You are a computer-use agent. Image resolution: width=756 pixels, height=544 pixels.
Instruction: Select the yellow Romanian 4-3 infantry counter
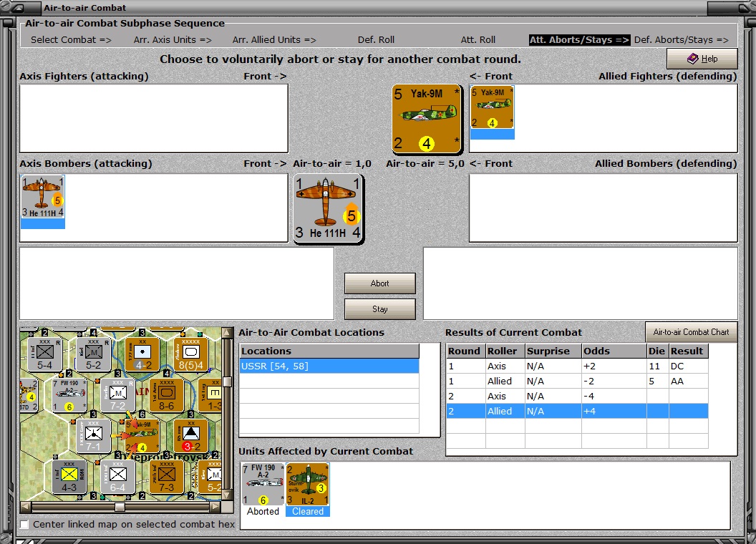coord(69,477)
